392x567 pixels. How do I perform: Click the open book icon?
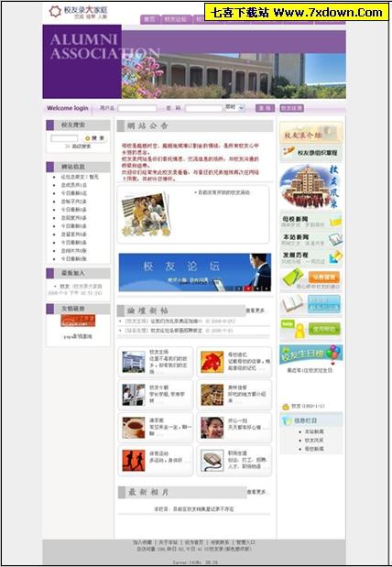[293, 304]
